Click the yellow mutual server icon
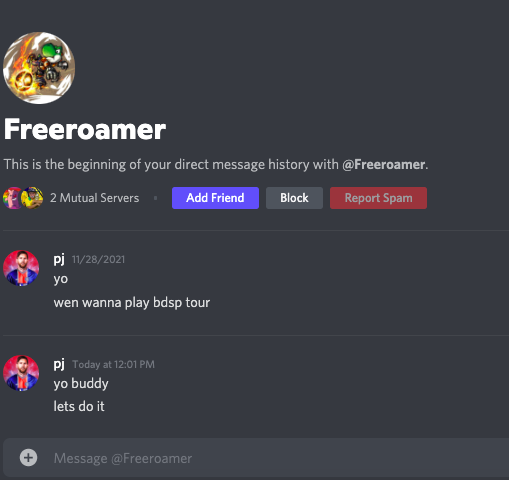The width and height of the screenshot is (509, 480). click(x=32, y=198)
